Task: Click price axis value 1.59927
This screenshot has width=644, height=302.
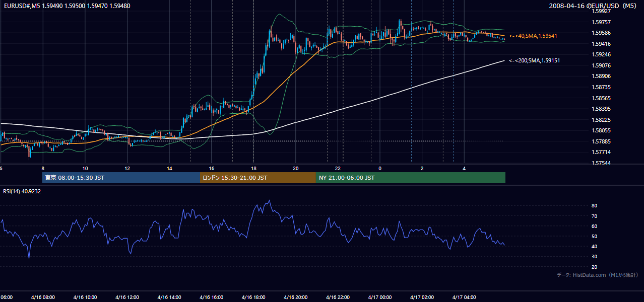Action: pos(601,11)
